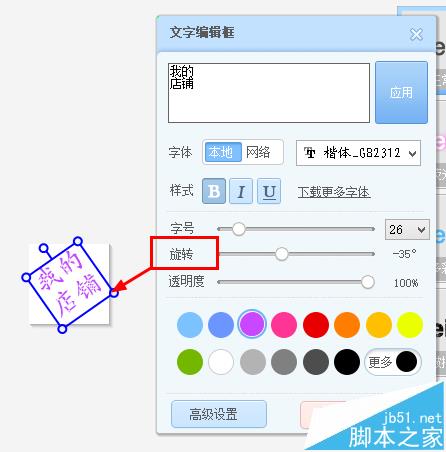
Task: Click the 我的店铺 text object on canvas
Action: click(69, 284)
